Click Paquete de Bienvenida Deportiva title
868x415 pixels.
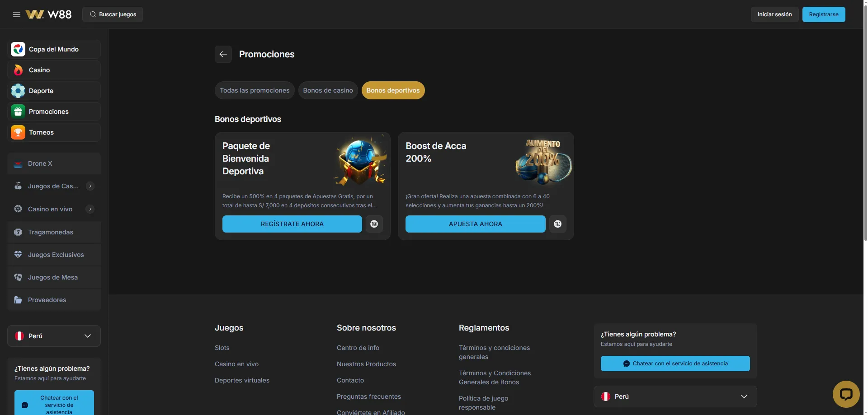click(246, 159)
